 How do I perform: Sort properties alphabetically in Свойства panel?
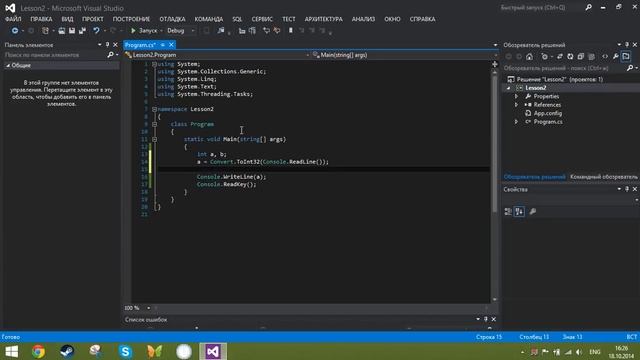(519, 211)
